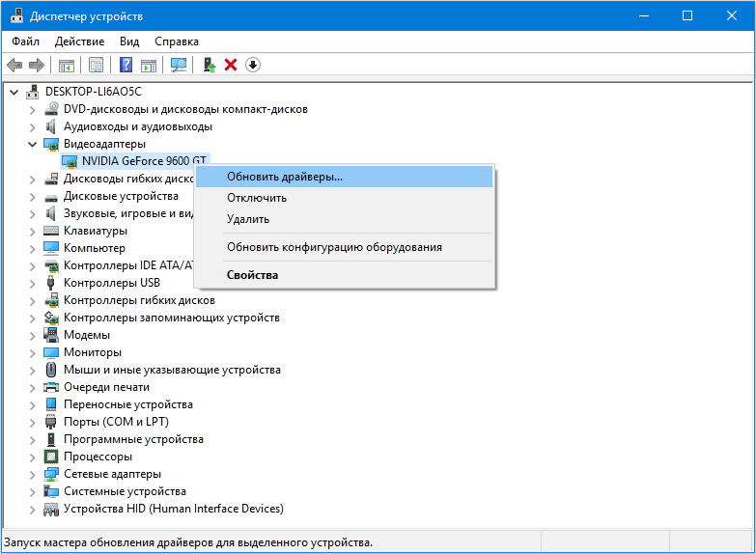Click the Properties toolbar icon
756x554 pixels.
(x=97, y=65)
